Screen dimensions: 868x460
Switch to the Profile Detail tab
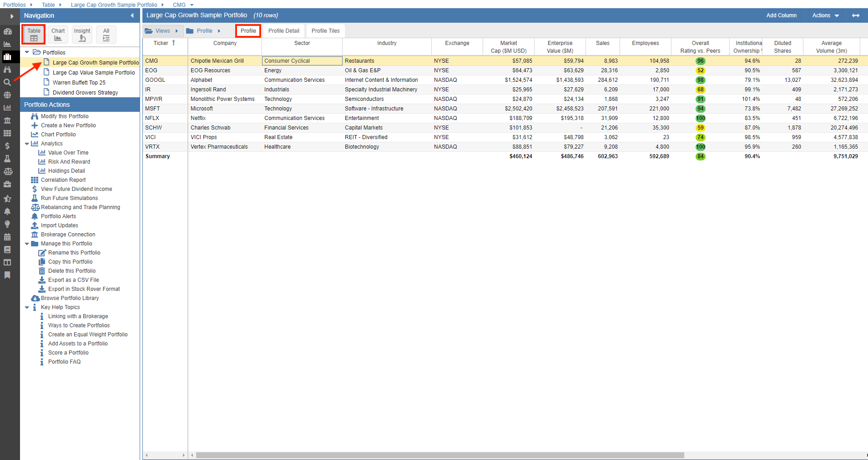point(284,31)
